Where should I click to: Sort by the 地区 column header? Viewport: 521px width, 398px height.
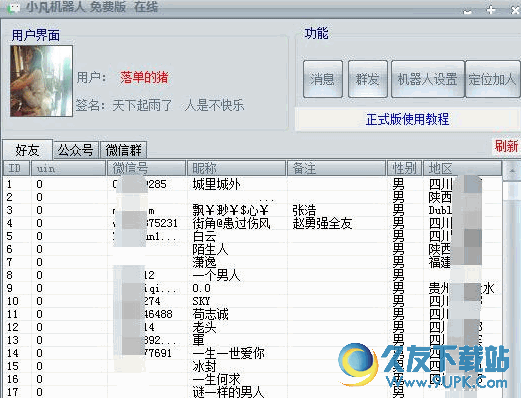(462, 168)
